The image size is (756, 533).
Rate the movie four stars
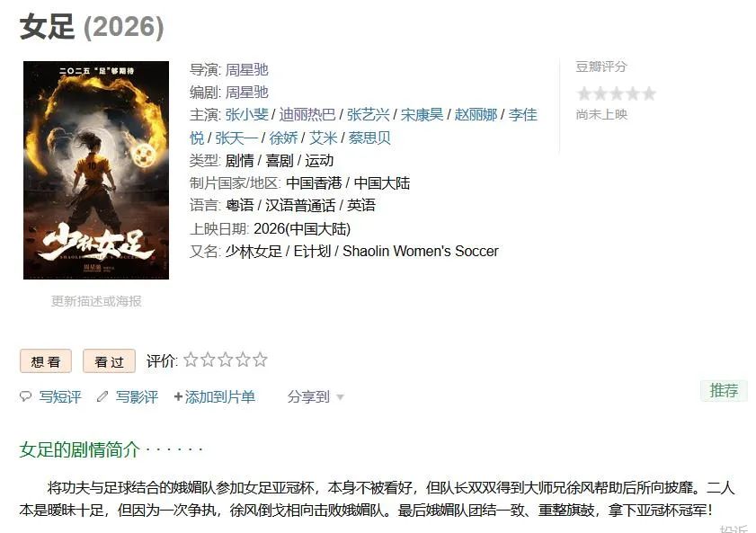[243, 360]
